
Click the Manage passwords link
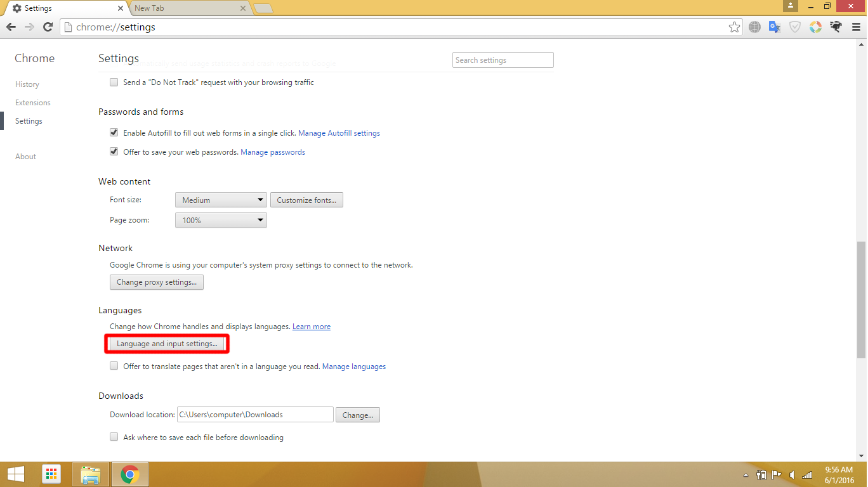point(272,152)
